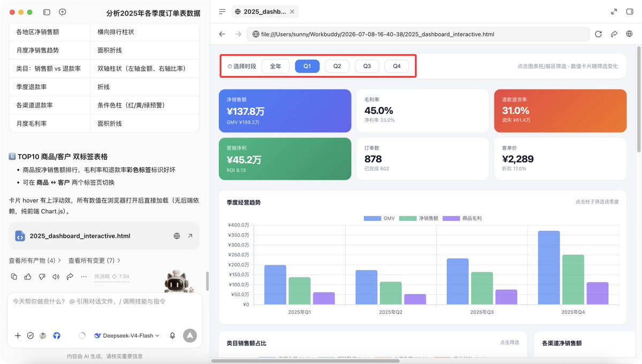Image resolution: width=642 pixels, height=364 pixels.
Task: Go forward with the browser right arrow
Action: [238, 34]
